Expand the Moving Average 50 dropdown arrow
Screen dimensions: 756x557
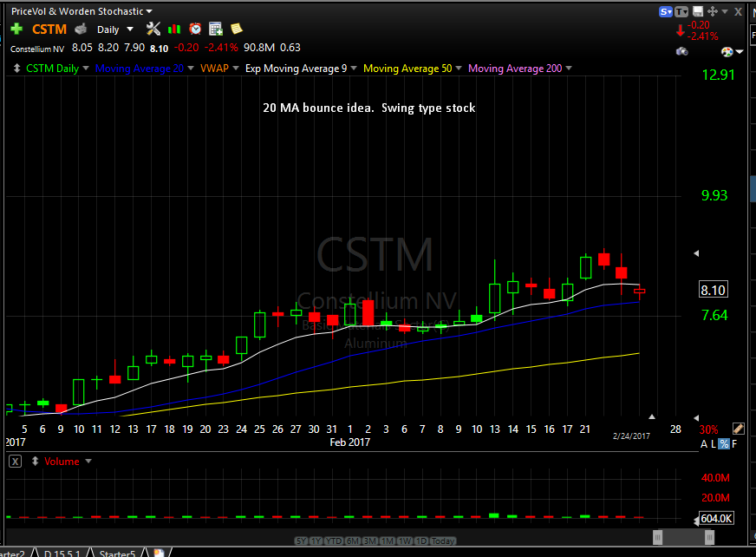(459, 68)
